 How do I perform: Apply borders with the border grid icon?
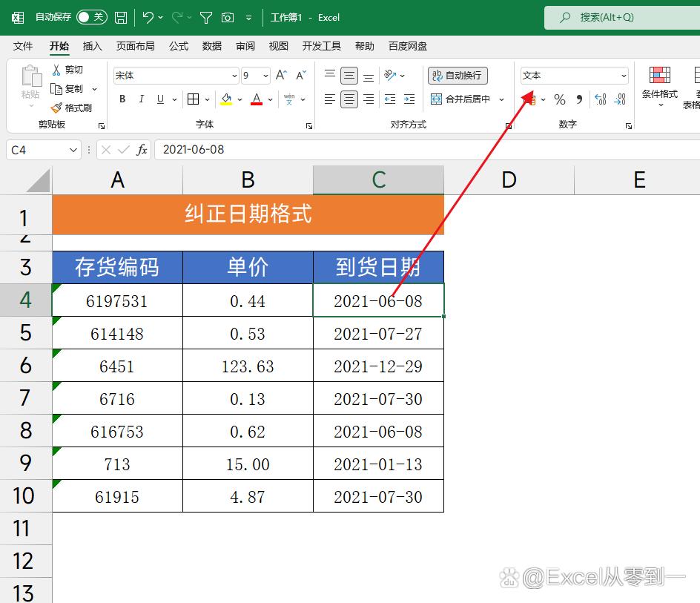tap(193, 99)
